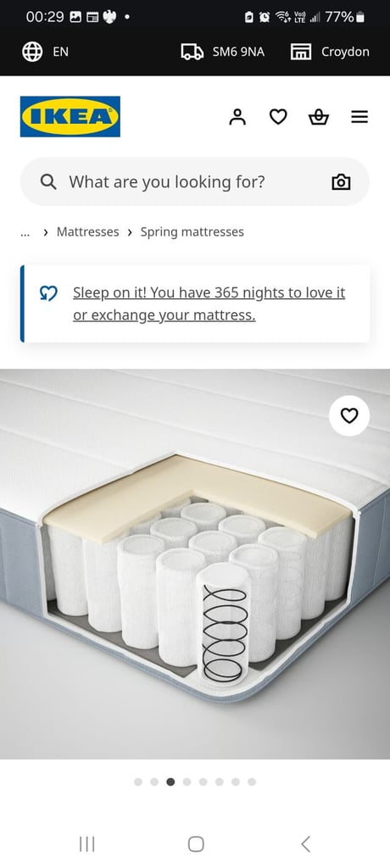Expand the collapsed breadcrumb ellipsis
This screenshot has width=390, height=868.
(x=25, y=232)
